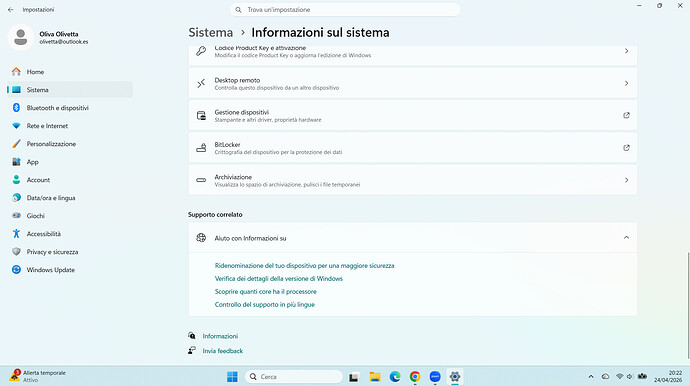Open the Oliva Olivetta profile avatar
The image size is (690, 386).
[20, 37]
